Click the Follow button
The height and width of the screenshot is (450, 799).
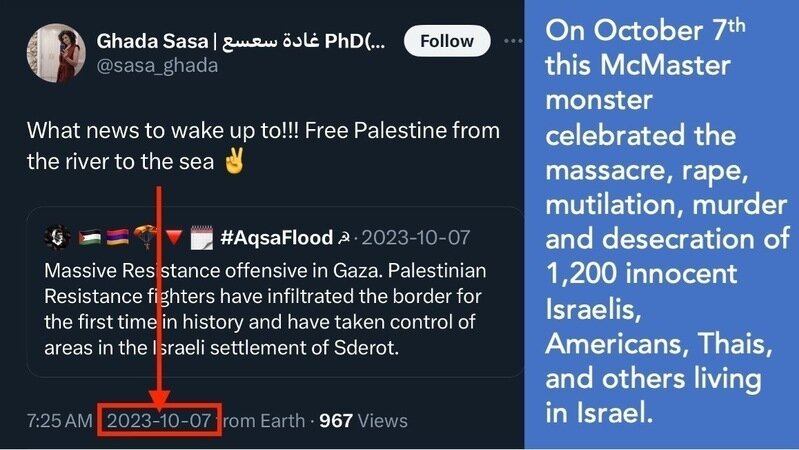446,42
